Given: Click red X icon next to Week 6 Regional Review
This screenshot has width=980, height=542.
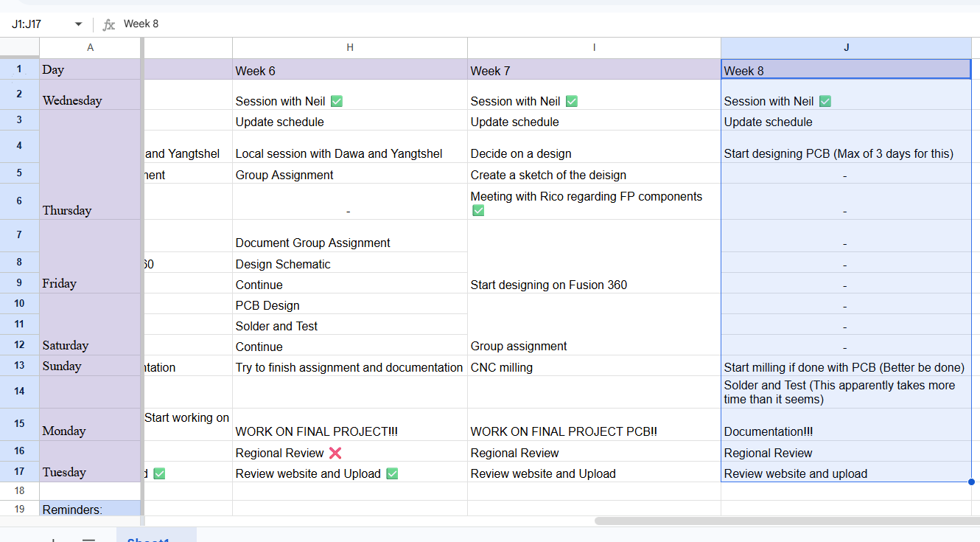Looking at the screenshot, I should pos(335,453).
